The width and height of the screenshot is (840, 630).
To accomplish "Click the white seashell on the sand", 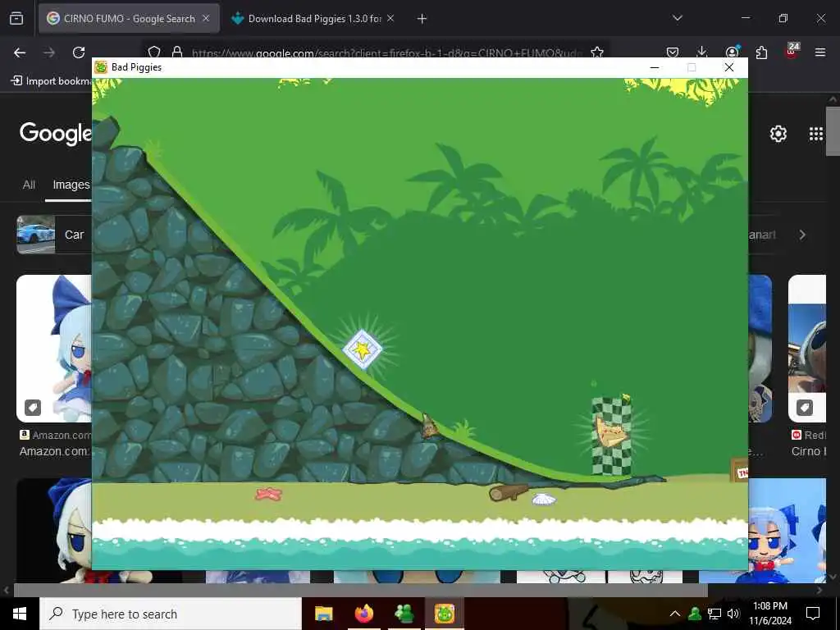I will [x=543, y=500].
